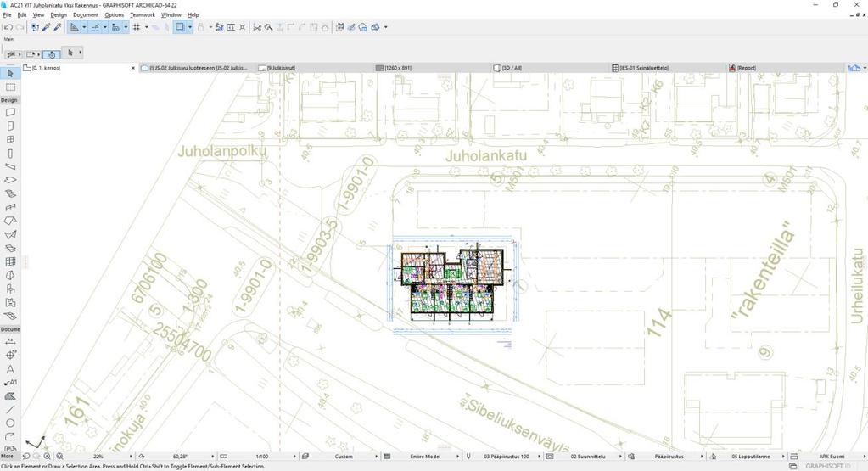Select the Dimension tool
Screen dimensions: 868x471
10,341
